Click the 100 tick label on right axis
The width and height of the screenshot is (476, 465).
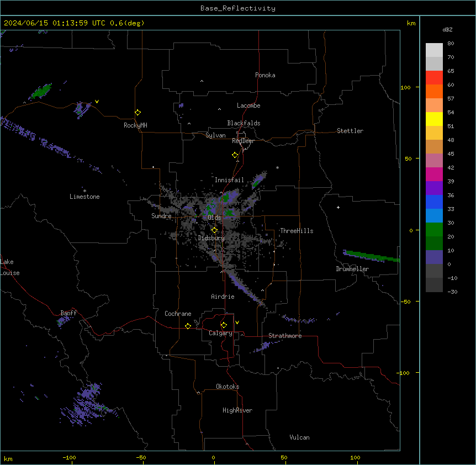[405, 87]
